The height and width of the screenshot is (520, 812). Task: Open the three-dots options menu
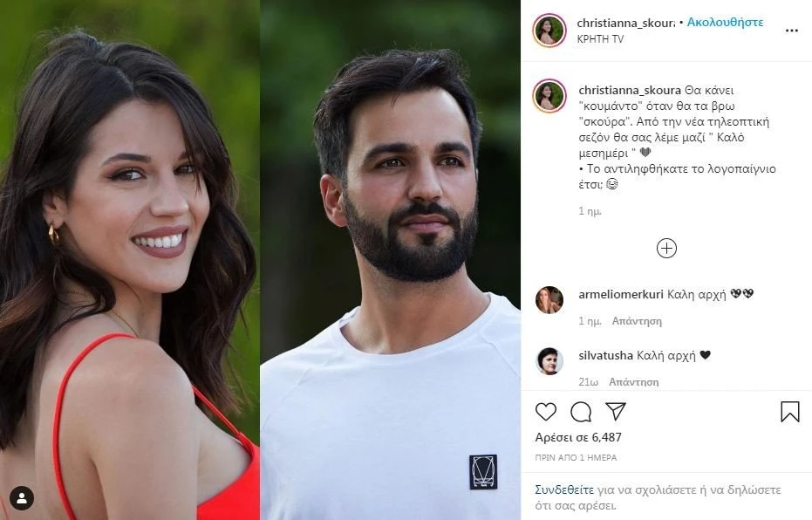pyautogui.click(x=791, y=31)
